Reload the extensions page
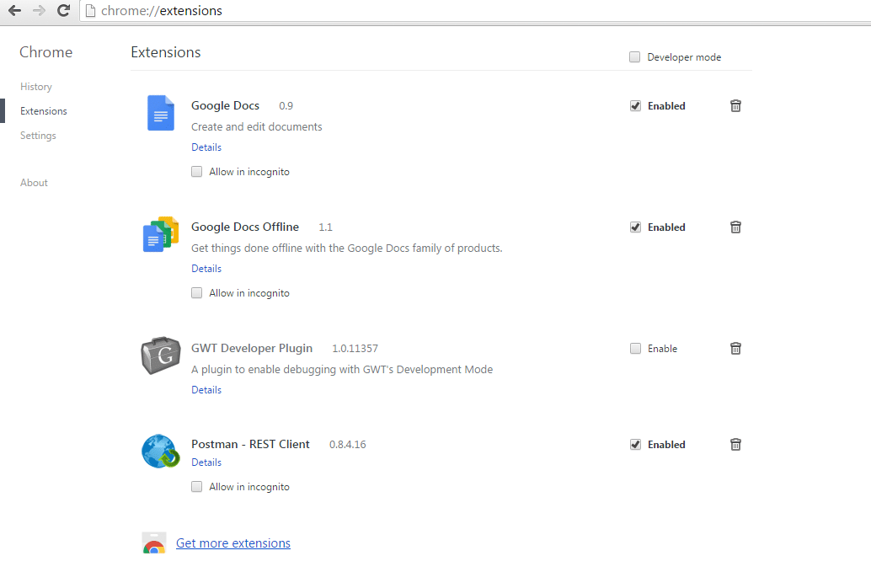 [x=63, y=11]
